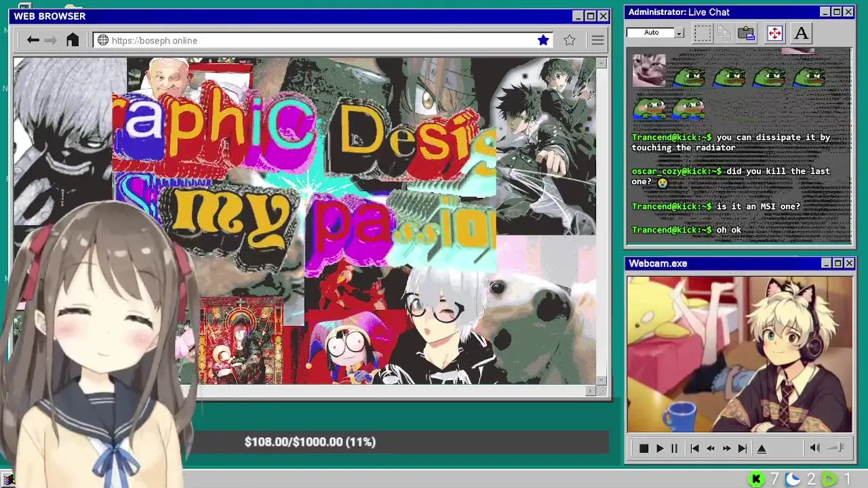868x488 pixels.
Task: Click the green Rumble play icon in taskbar
Action: (830, 479)
